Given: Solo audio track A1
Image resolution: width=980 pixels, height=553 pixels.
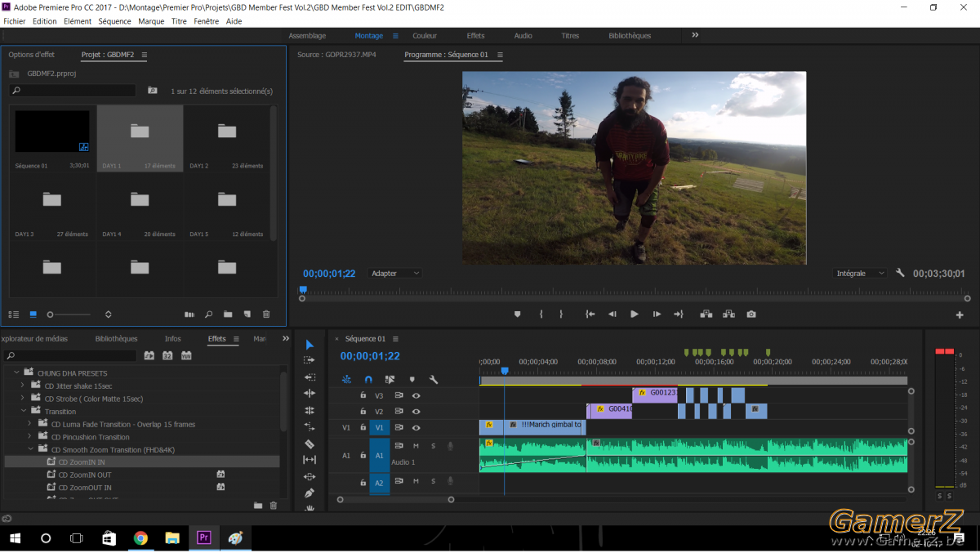Looking at the screenshot, I should pyautogui.click(x=433, y=446).
